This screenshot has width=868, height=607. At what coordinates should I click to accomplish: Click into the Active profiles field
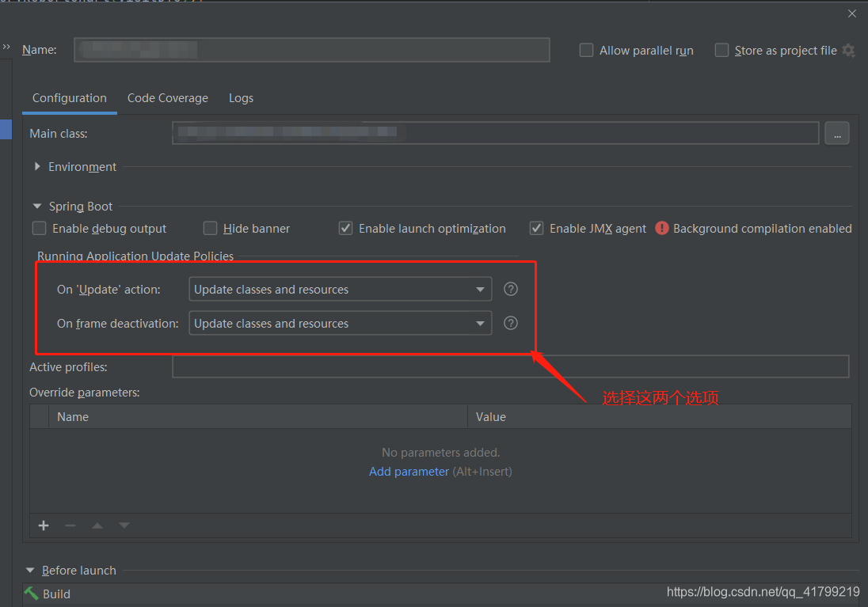[510, 366]
